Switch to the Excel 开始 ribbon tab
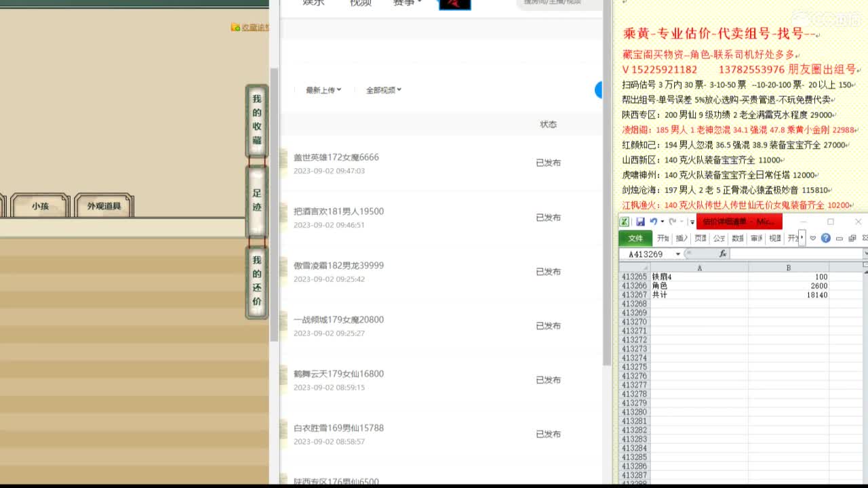 coord(663,239)
